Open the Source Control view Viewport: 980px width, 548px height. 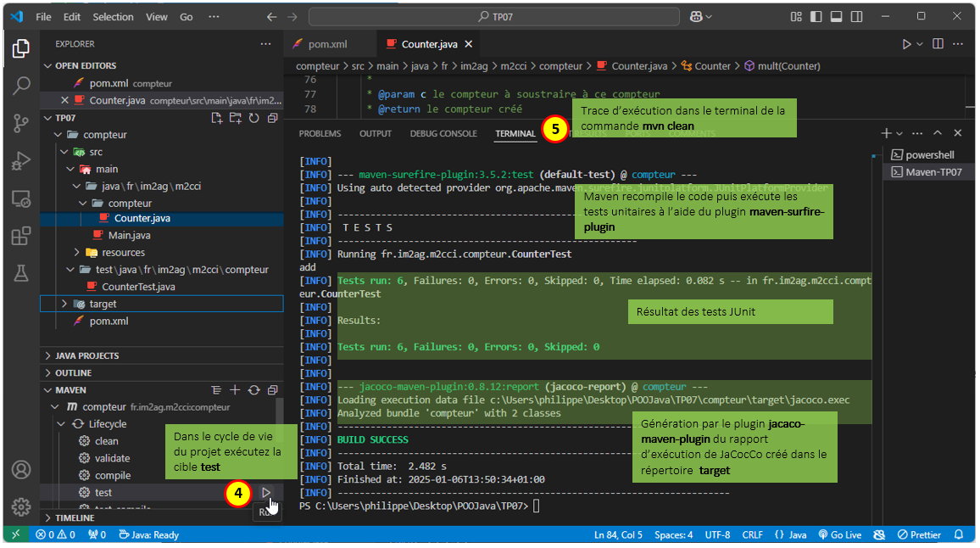click(21, 124)
